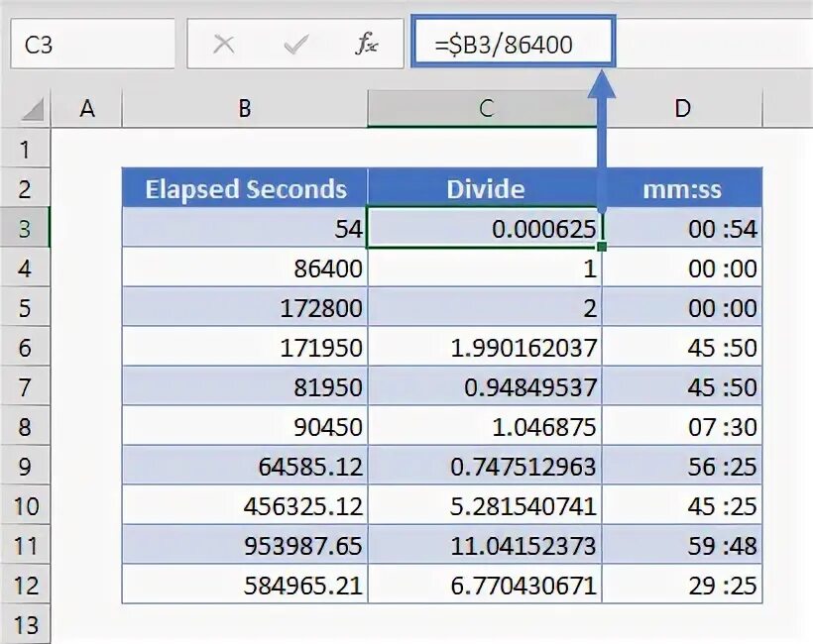Screen dimensions: 813x644
Task: Select the cell showing 07 :30
Action: (x=682, y=426)
